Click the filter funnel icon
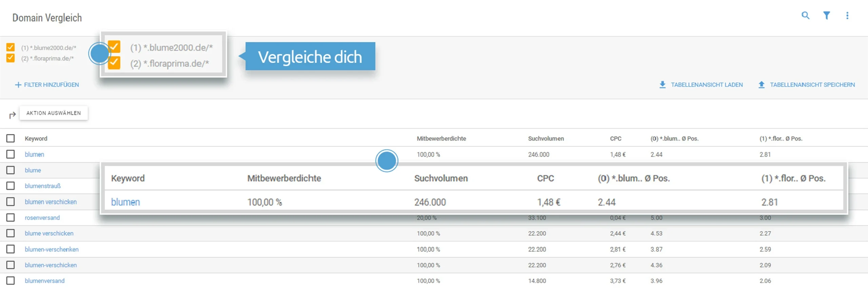 826,16
